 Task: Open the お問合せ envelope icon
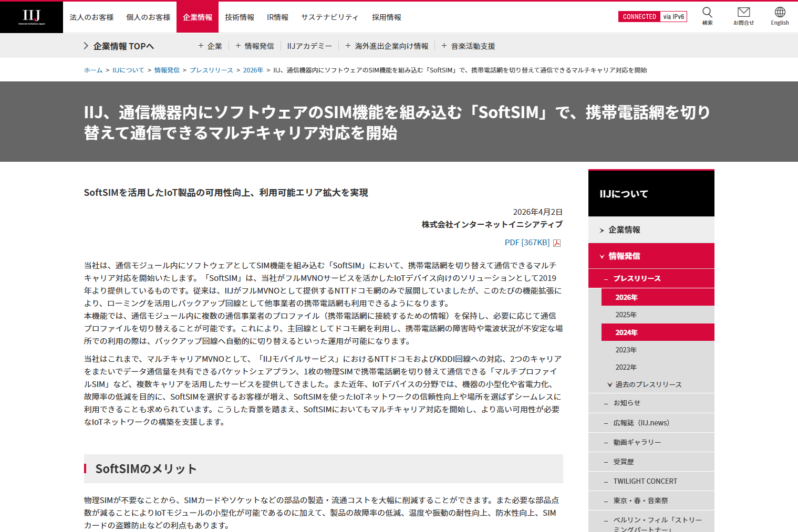click(x=743, y=16)
